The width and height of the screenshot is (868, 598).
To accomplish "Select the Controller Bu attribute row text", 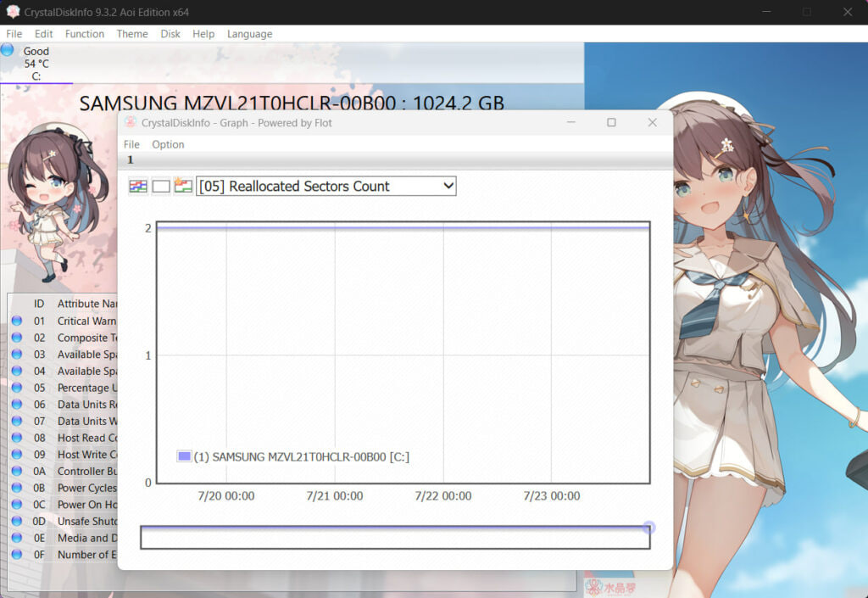I will 87,472.
